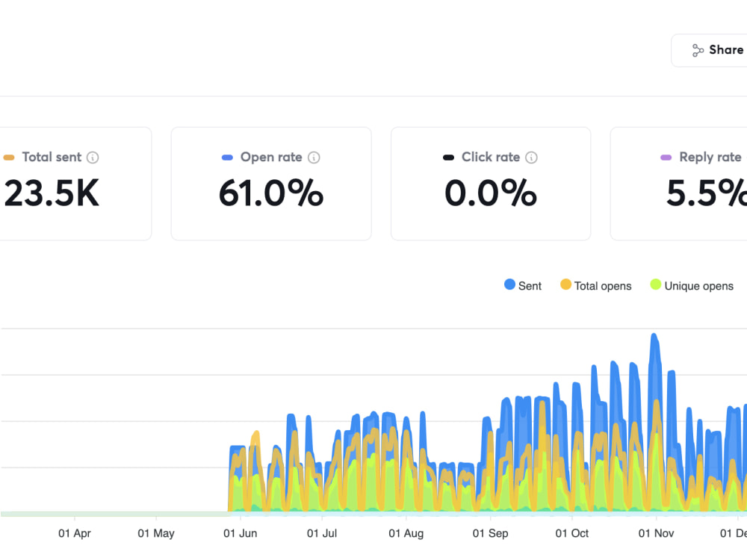This screenshot has width=747, height=560.
Task: Toggle the Total opens legend series
Action: [596, 286]
